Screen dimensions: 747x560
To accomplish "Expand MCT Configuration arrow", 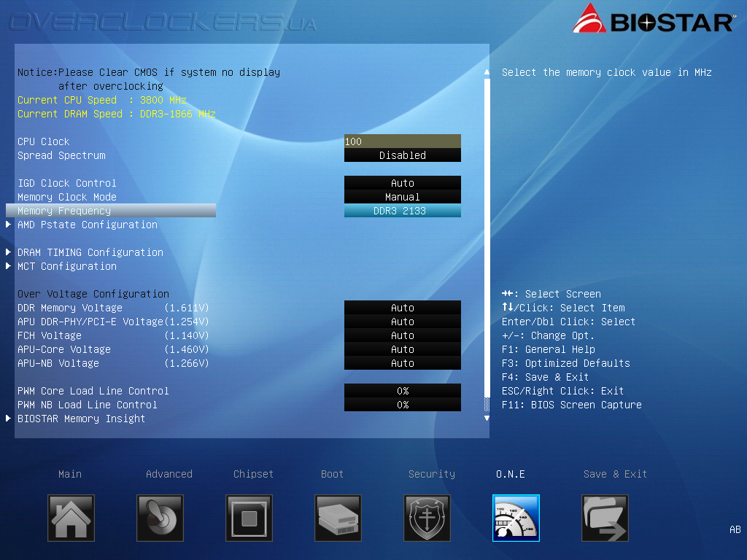I will tap(8, 265).
